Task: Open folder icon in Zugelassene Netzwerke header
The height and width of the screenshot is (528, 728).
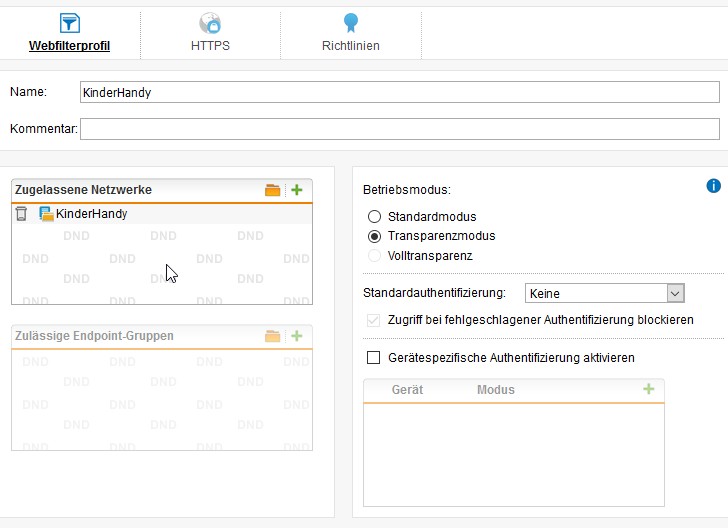Action: pos(273,190)
